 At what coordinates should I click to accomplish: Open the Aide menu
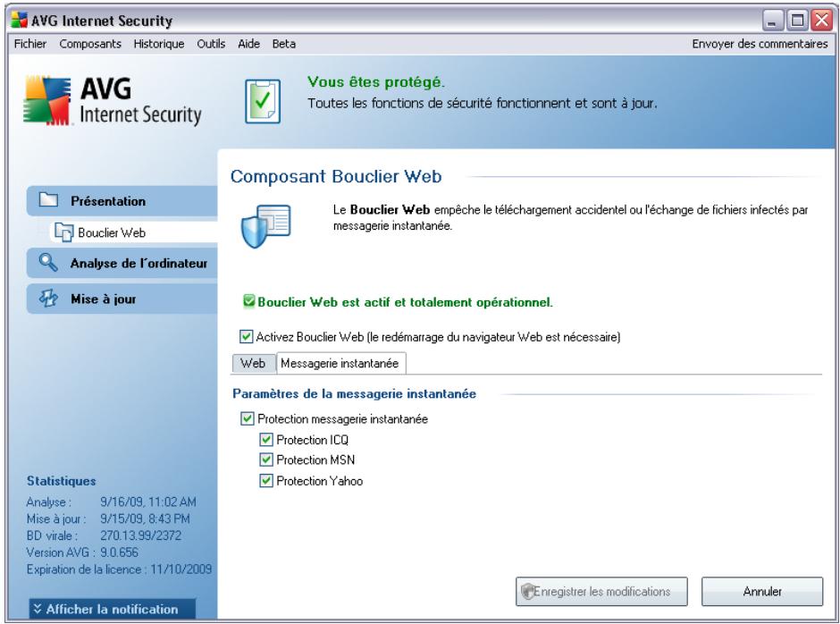click(x=248, y=44)
